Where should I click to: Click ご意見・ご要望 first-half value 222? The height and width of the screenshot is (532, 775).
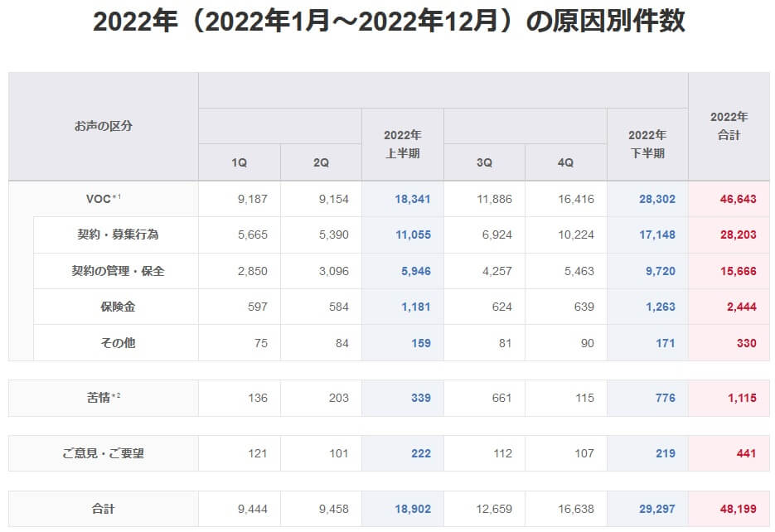coord(420,453)
